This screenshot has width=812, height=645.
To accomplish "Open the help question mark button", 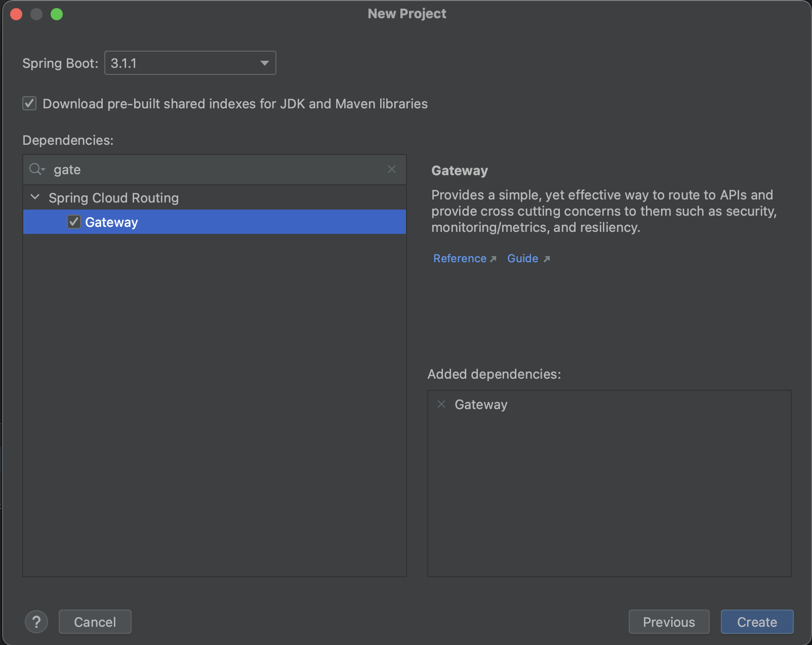I will pos(36,622).
